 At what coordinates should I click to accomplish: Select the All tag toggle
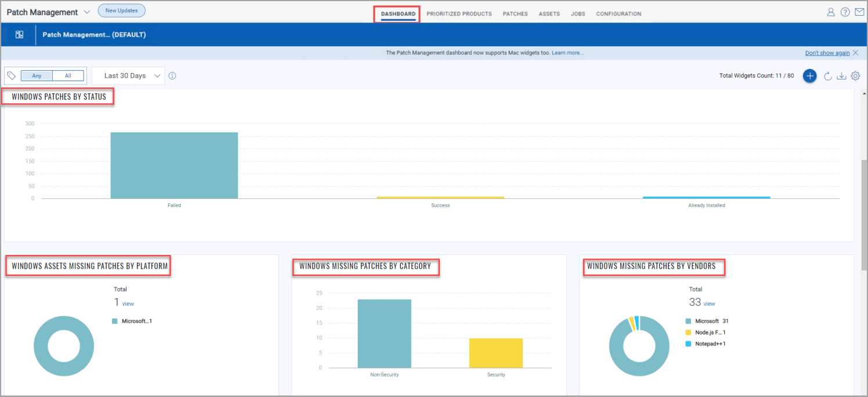pyautogui.click(x=68, y=76)
